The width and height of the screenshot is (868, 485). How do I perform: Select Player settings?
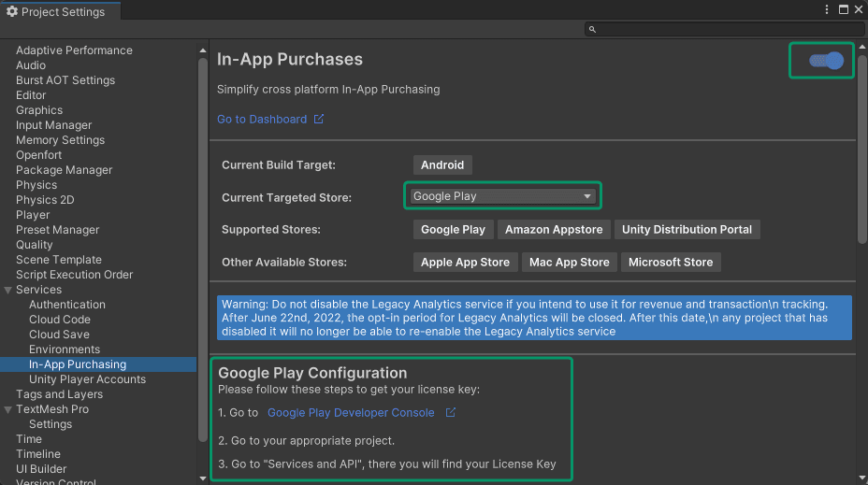point(33,215)
